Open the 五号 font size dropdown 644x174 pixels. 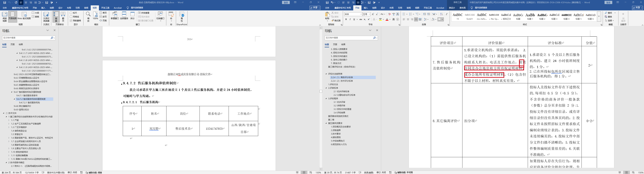pos(369,14)
